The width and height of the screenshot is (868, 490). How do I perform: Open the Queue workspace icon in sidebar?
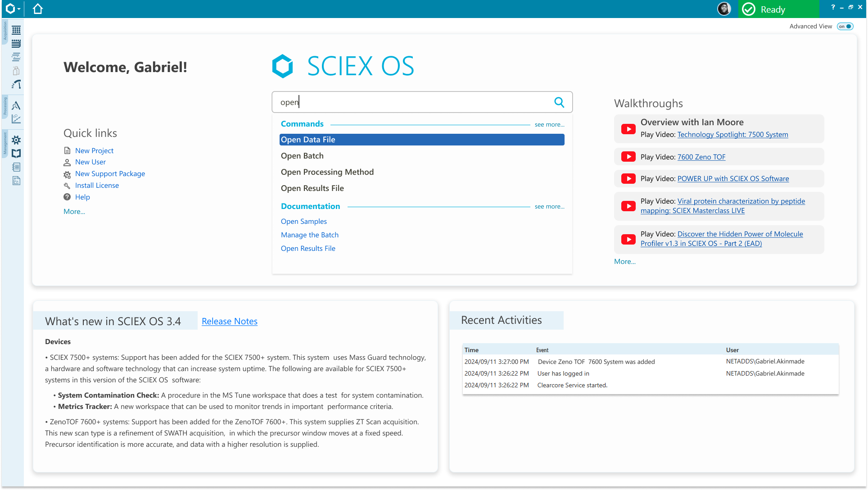[16, 44]
